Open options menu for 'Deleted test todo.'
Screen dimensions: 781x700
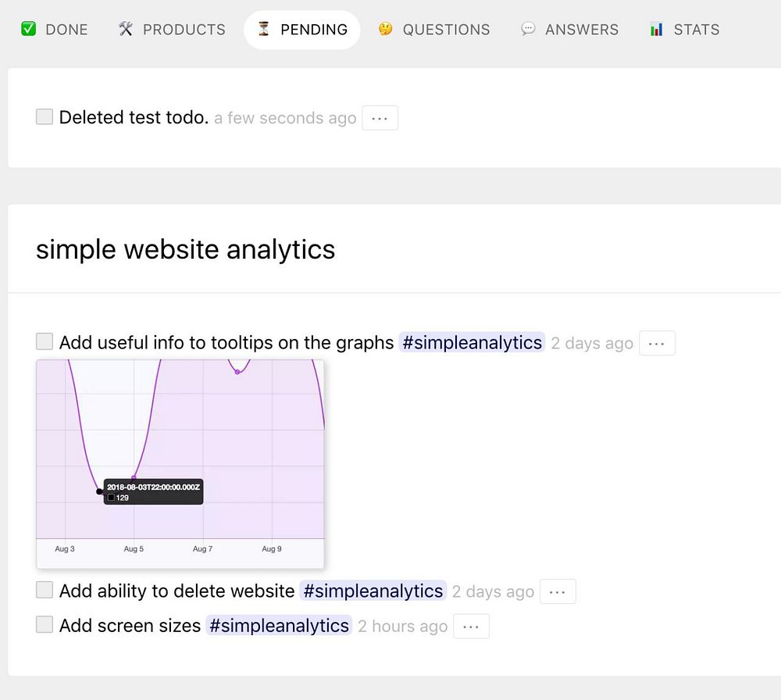380,118
